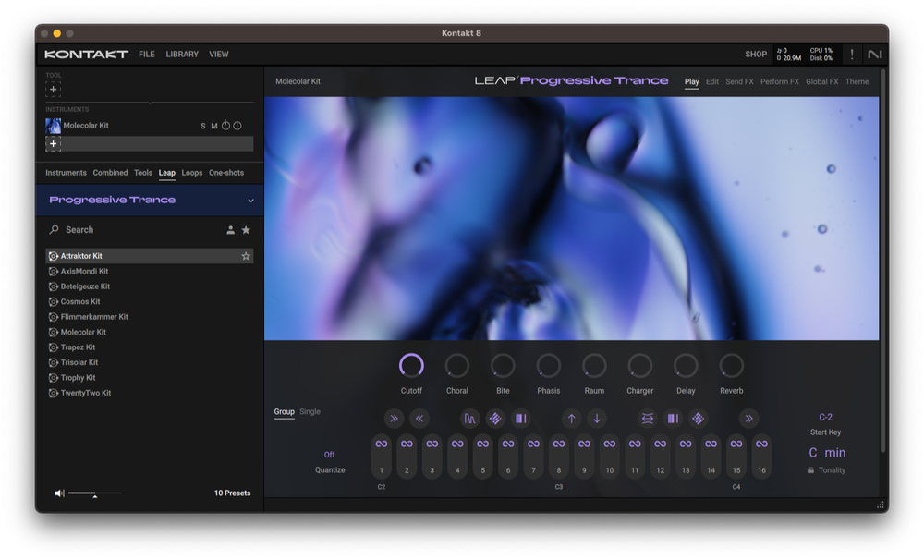The image size is (924, 560).
Task: Click the downward transpose arrow icon
Action: pos(597,419)
